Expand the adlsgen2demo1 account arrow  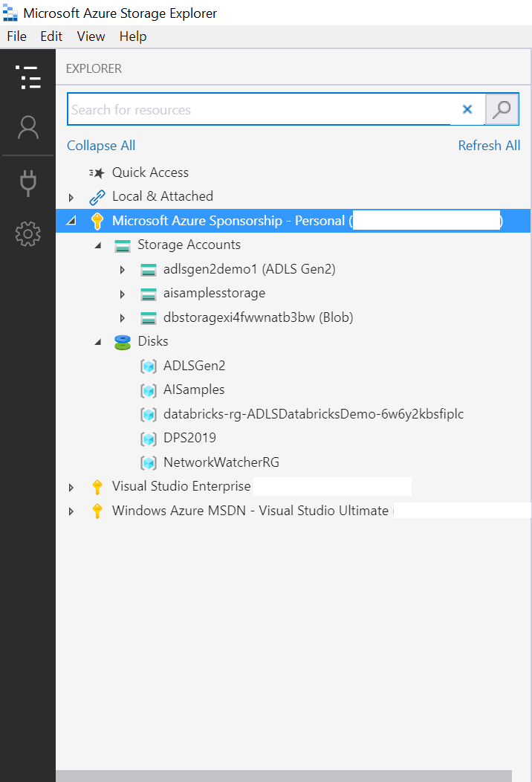[122, 270]
